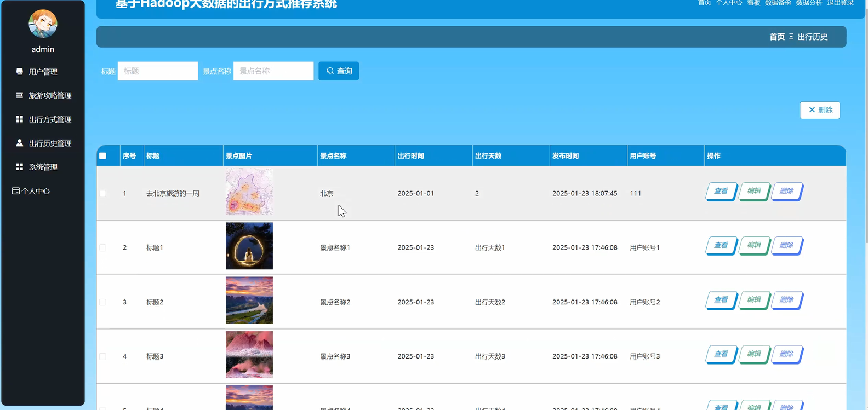Click the 2025-01-23 18:07:45 cell
Viewport: 868px width, 410px height.
585,194
